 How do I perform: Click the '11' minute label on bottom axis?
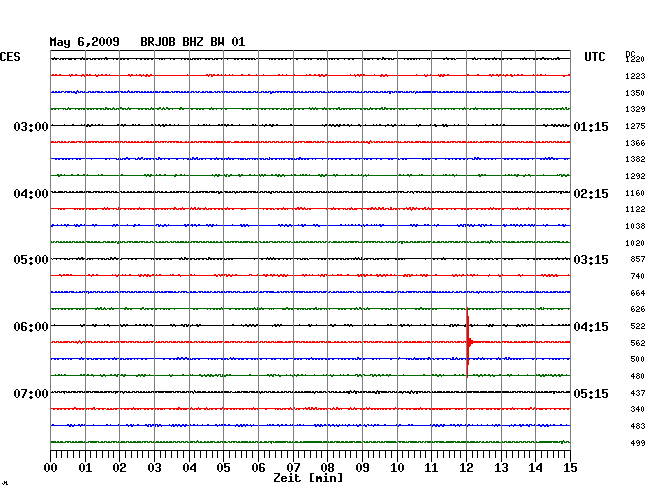[x=431, y=468]
